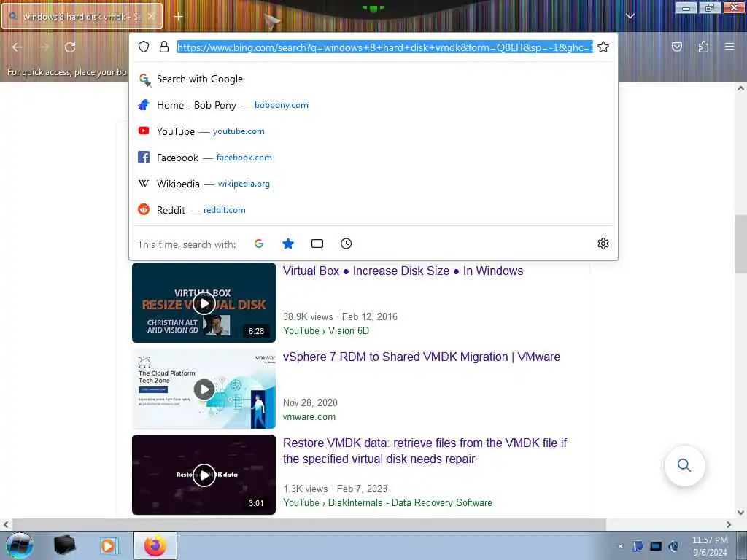The image size is (747, 560).
Task: Click the vertical scrollbar down arrow
Action: click(740, 513)
